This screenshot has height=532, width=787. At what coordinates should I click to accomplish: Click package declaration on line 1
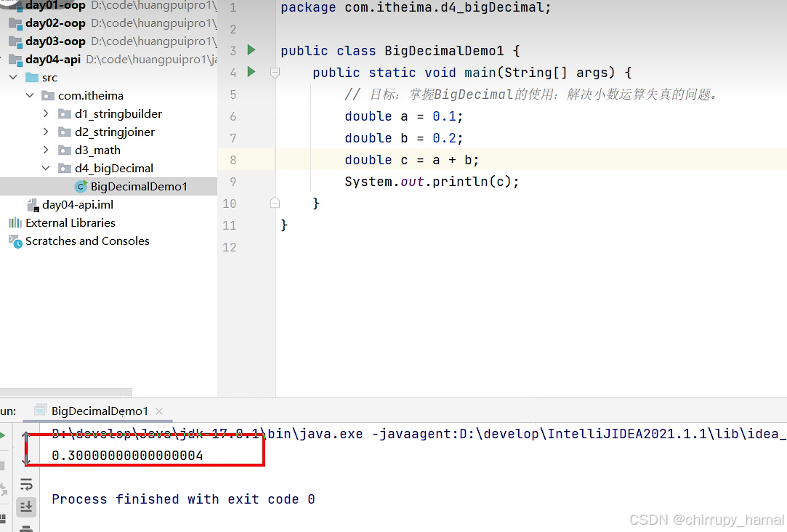coord(416,7)
